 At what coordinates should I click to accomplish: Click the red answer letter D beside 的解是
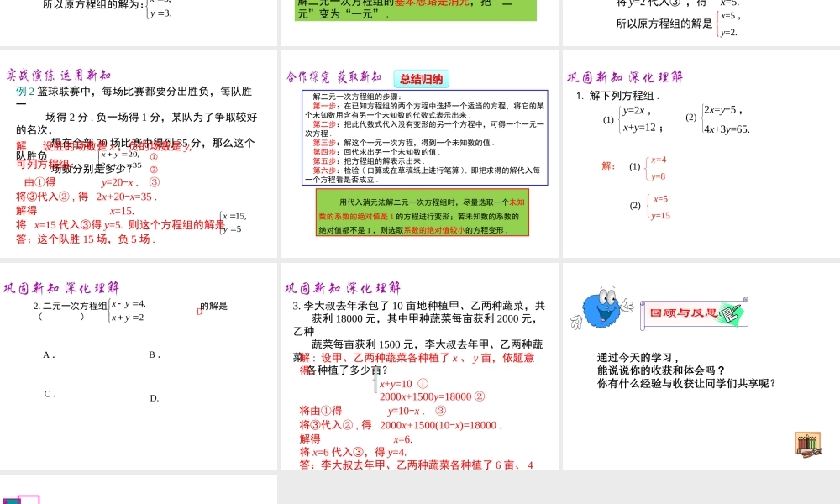[x=199, y=312]
